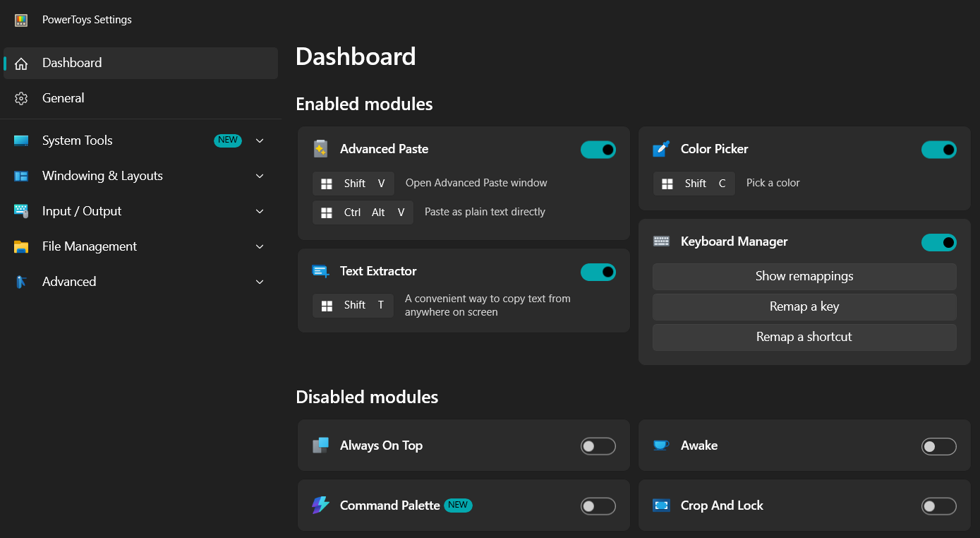Click 'A convenient way to copy text' description
The height and width of the screenshot is (538, 980).
tap(488, 305)
